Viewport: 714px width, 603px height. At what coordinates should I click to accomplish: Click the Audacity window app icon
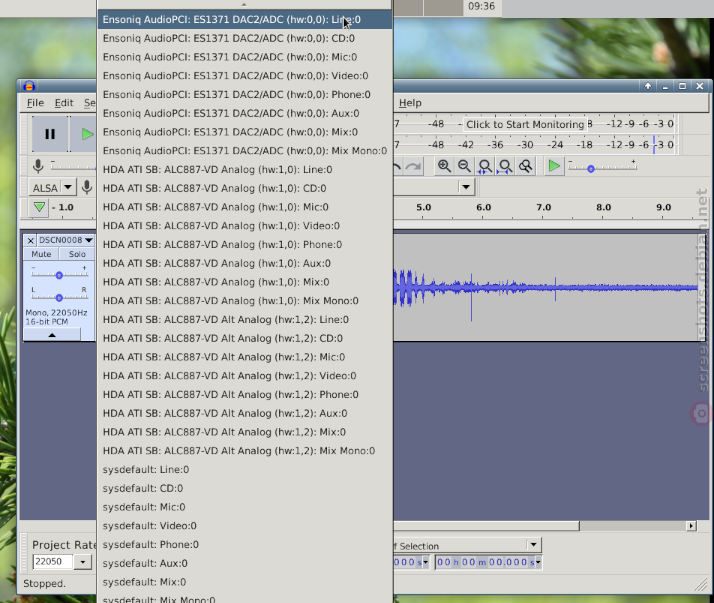(x=29, y=86)
